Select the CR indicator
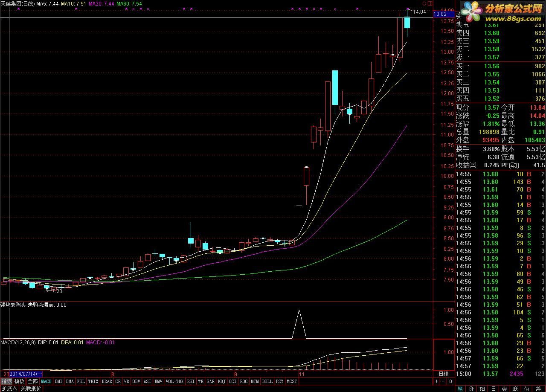This screenshot has width=546, height=392. pyautogui.click(x=118, y=381)
